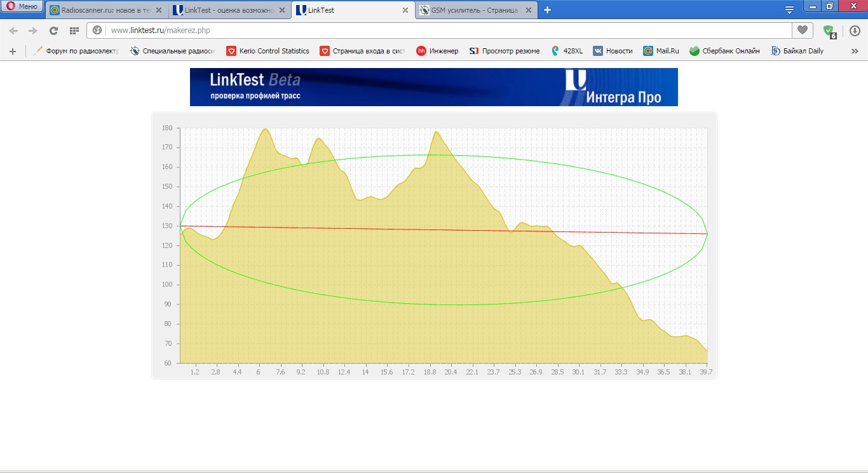
Task: Go back to the previous page
Action: point(14,31)
